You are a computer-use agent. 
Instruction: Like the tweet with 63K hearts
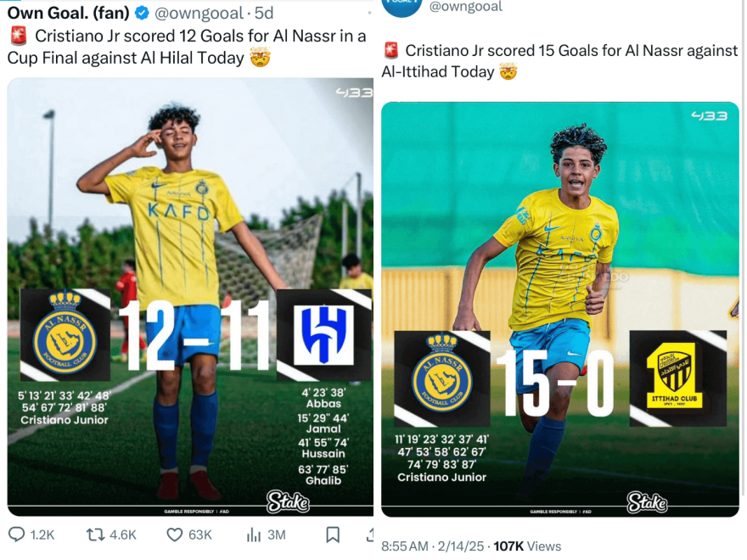coord(174,535)
